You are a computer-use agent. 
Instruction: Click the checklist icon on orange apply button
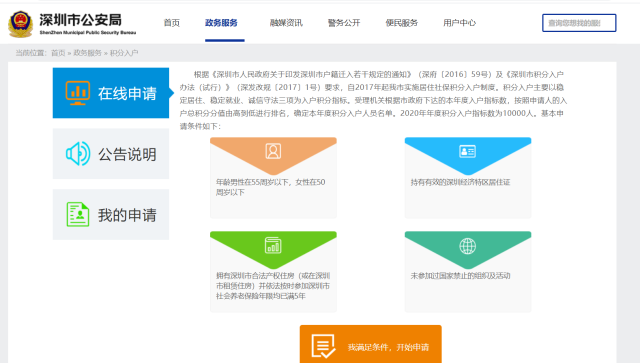click(x=323, y=346)
